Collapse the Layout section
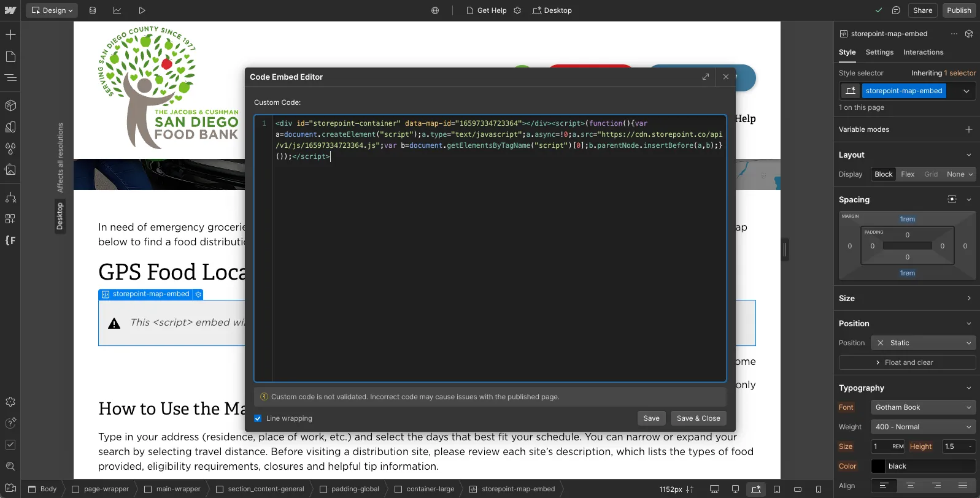The height and width of the screenshot is (498, 980). 969,155
